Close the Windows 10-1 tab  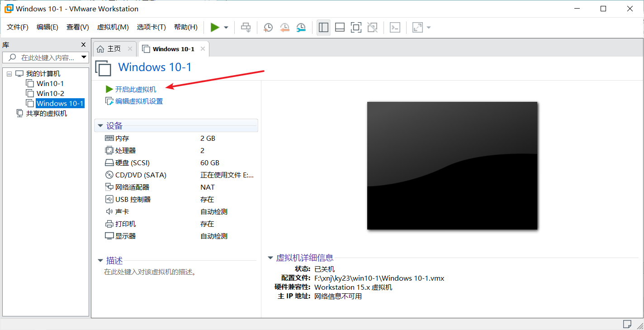point(203,49)
